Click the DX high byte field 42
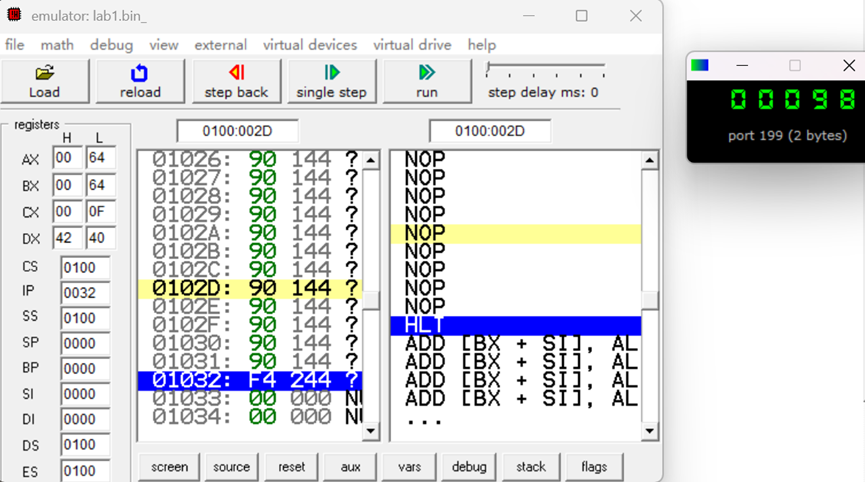 pyautogui.click(x=67, y=238)
